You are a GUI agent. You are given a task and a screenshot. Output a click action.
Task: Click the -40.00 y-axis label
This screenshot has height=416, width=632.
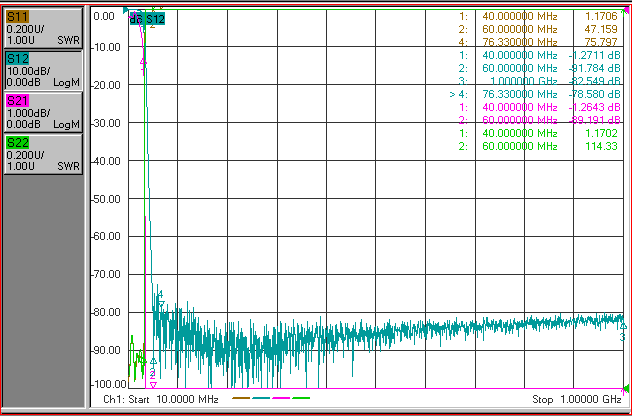click(x=106, y=160)
